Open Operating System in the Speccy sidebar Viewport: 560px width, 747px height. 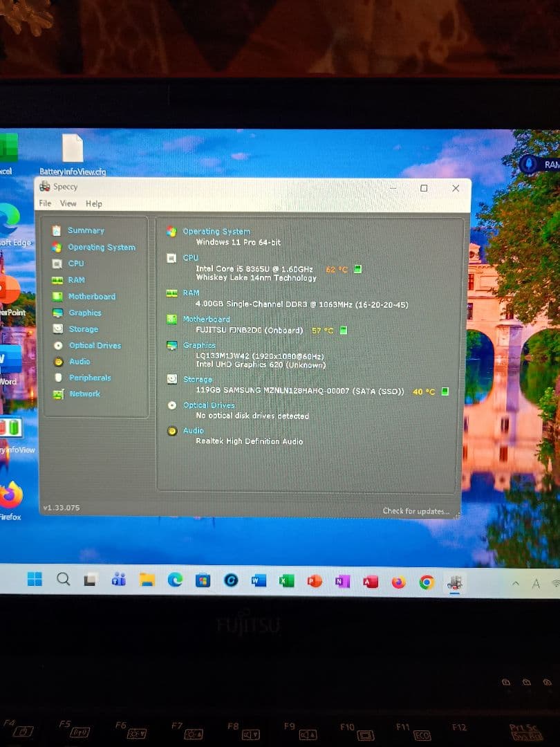pyautogui.click(x=102, y=247)
